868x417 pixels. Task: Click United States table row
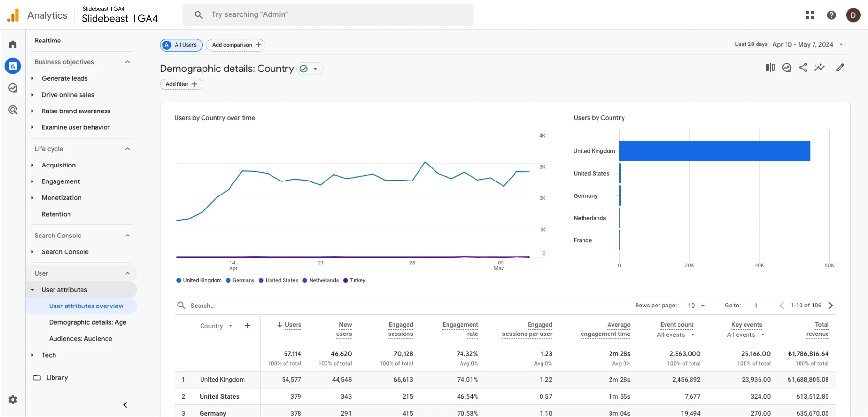pos(505,396)
